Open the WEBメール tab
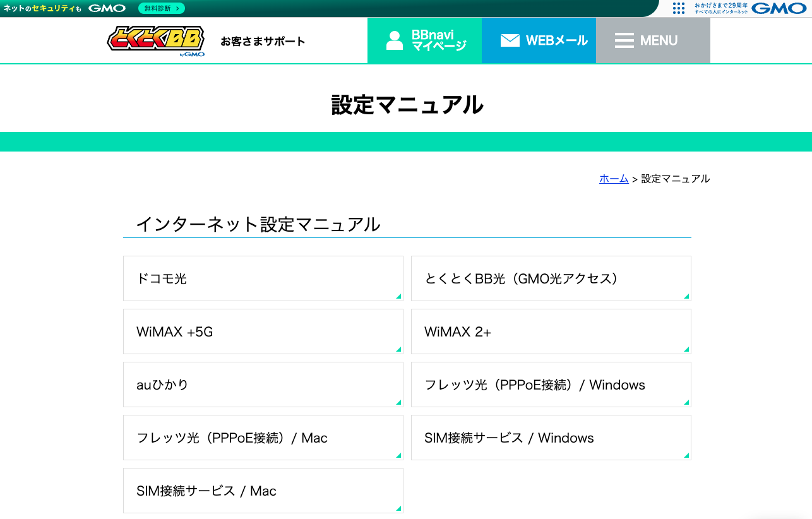This screenshot has height=519, width=812. [539, 40]
